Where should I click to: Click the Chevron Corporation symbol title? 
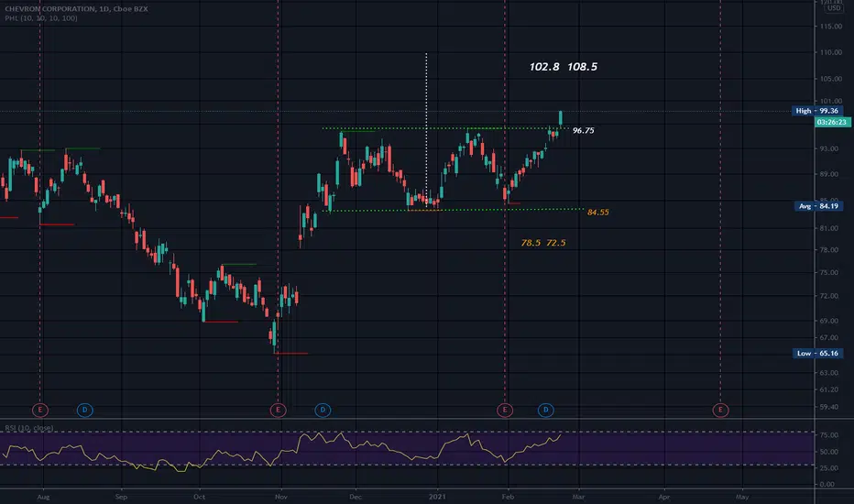76,9
